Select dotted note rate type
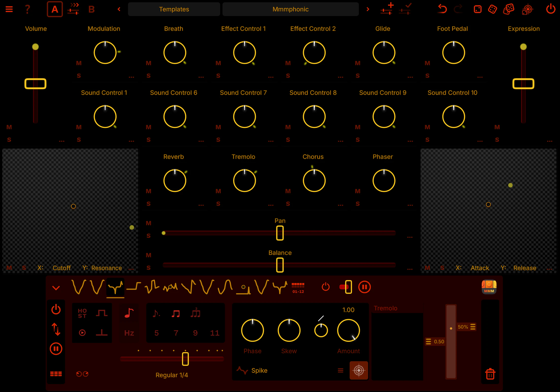 [x=156, y=314]
